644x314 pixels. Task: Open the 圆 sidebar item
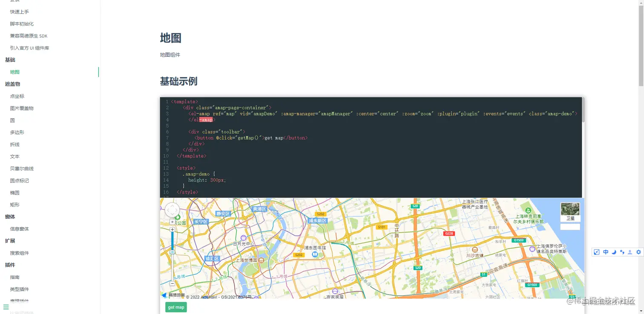(x=12, y=120)
